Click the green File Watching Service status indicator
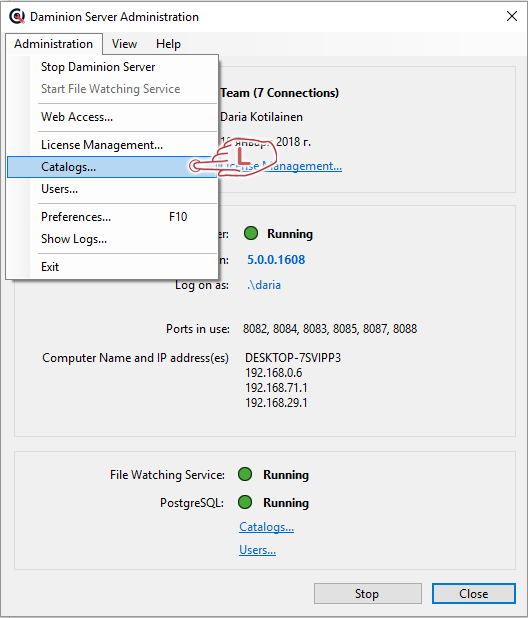528x618 pixels. point(245,474)
